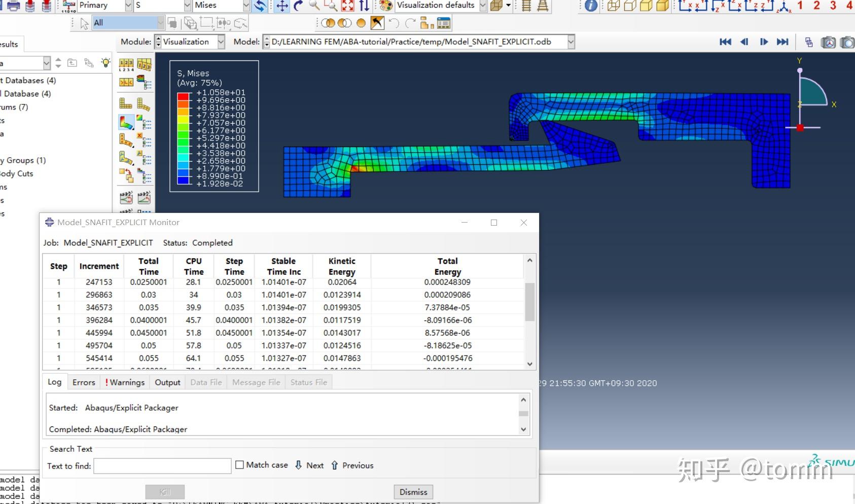Image resolution: width=855 pixels, height=504 pixels.
Task: Step to the previous frame
Action: click(x=744, y=42)
